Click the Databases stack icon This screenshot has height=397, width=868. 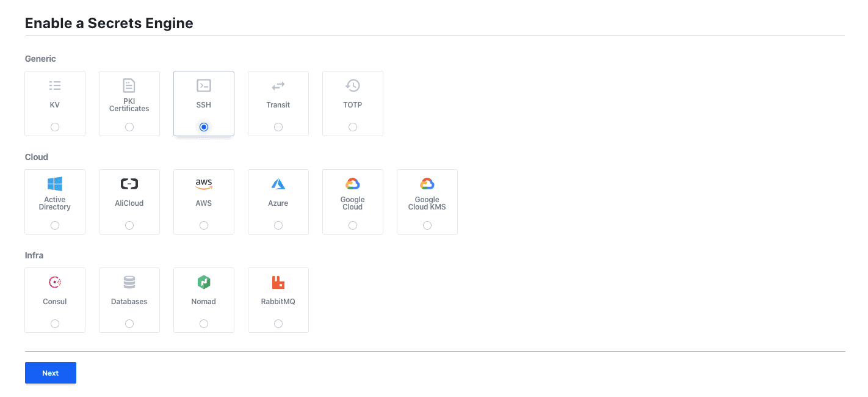point(129,282)
